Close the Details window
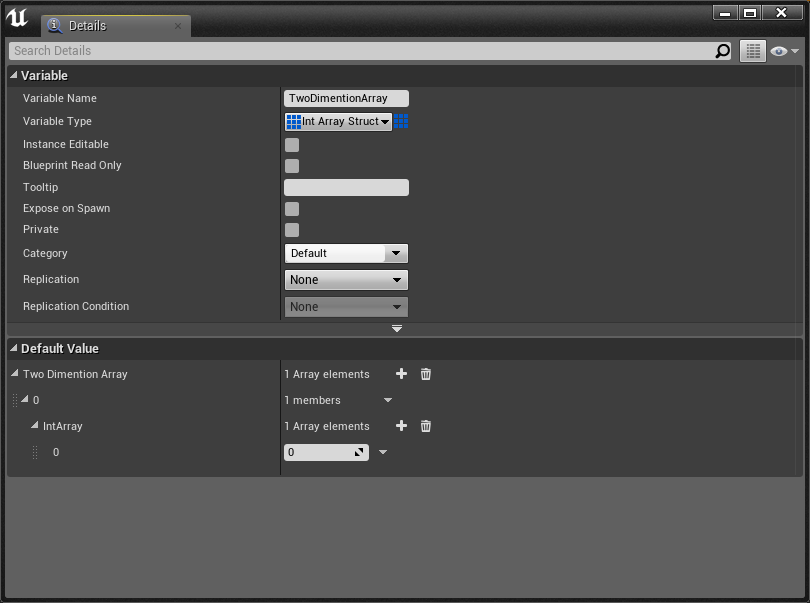Viewport: 810px width, 603px height. (781, 13)
